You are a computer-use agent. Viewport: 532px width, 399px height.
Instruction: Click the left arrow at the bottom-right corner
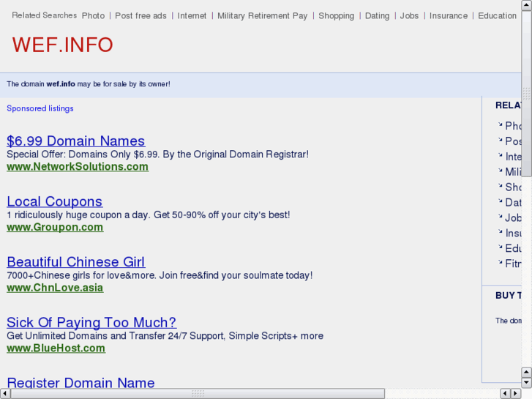tap(505, 394)
